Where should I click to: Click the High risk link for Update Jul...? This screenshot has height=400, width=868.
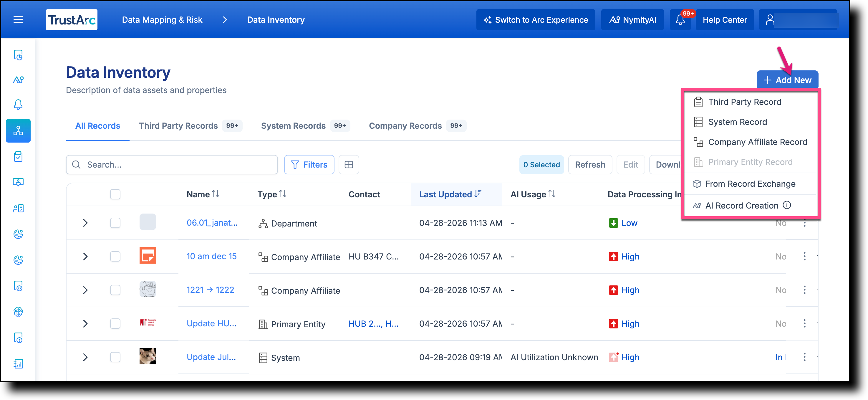pos(630,357)
